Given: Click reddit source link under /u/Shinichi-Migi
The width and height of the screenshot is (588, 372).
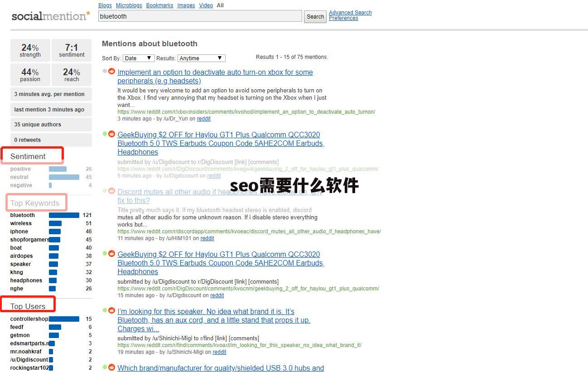Looking at the screenshot, I should pyautogui.click(x=219, y=352).
